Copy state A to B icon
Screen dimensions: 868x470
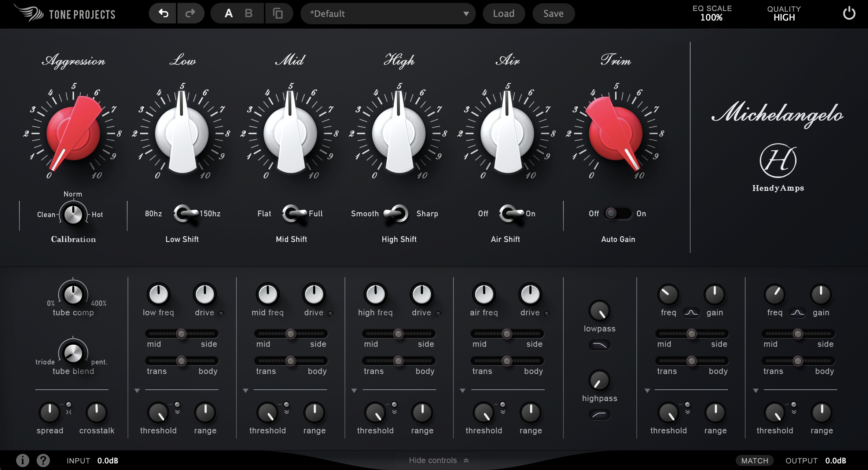coord(278,14)
